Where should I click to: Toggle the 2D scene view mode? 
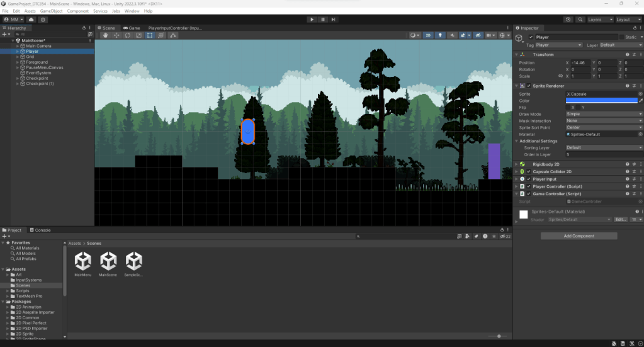tap(429, 35)
